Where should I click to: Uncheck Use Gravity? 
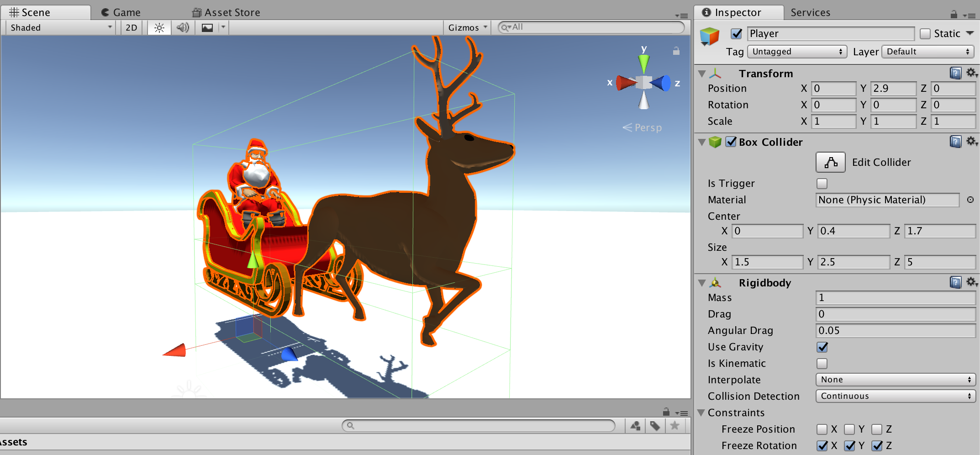[x=822, y=347]
